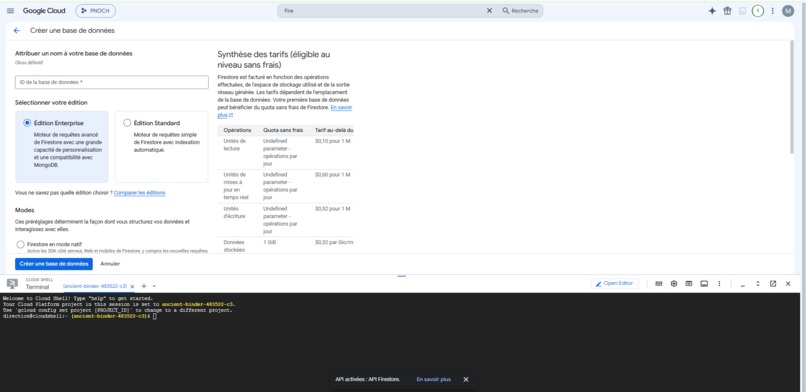Click the Synthèse des tarifs heading
The width and height of the screenshot is (806, 392).
point(273,60)
